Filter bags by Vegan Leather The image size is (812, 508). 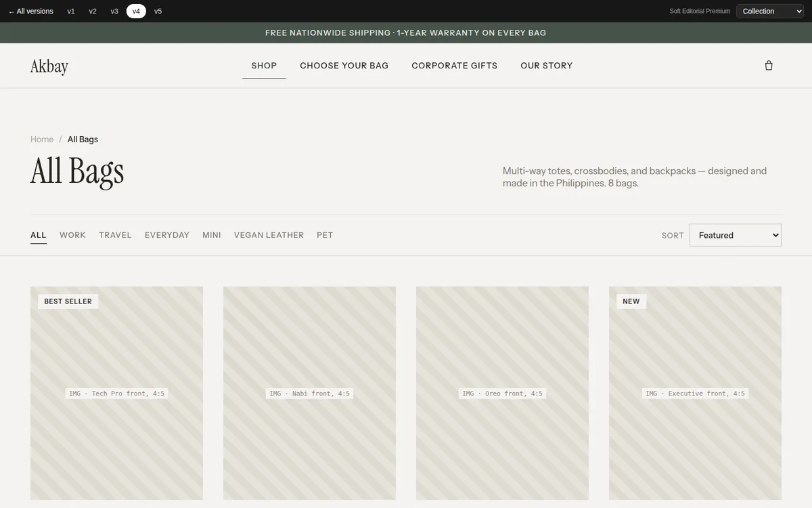[x=269, y=235]
